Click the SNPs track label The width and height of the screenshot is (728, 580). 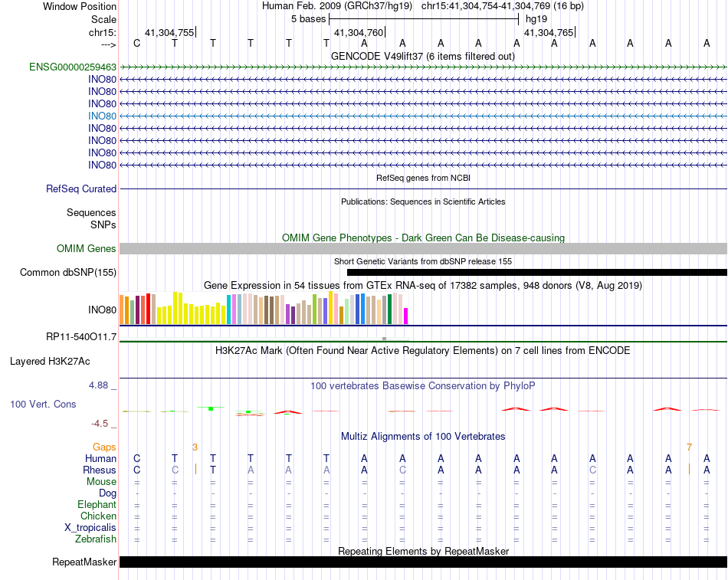(x=103, y=224)
